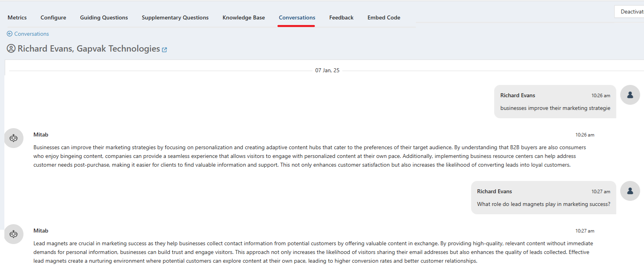
Task: Open the Guiding Questions tab
Action: (104, 17)
